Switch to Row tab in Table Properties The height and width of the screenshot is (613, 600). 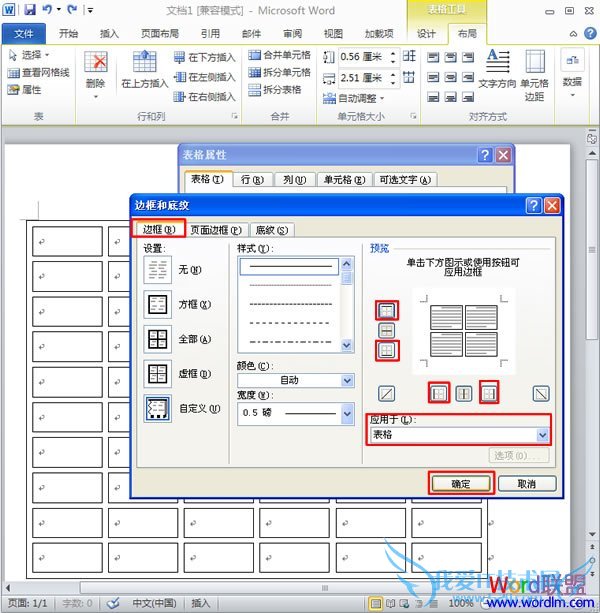pyautogui.click(x=252, y=179)
